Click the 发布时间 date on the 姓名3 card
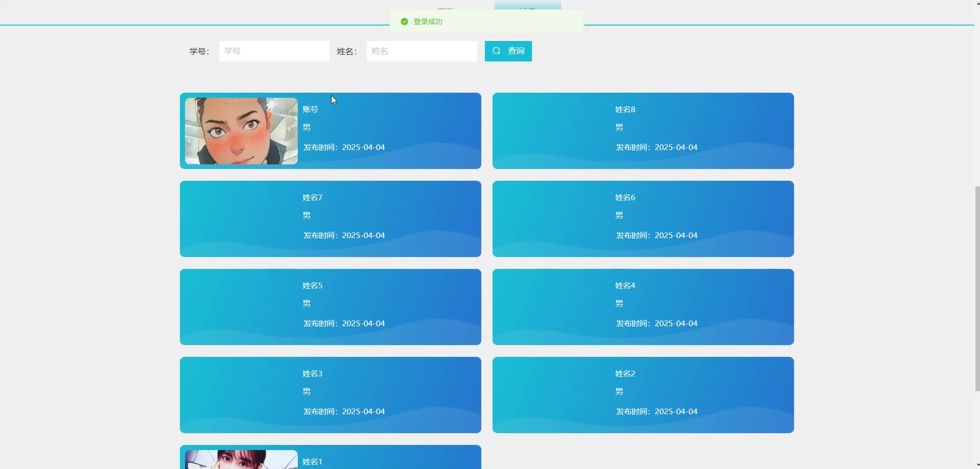Screen dimensions: 980x469 [344, 412]
